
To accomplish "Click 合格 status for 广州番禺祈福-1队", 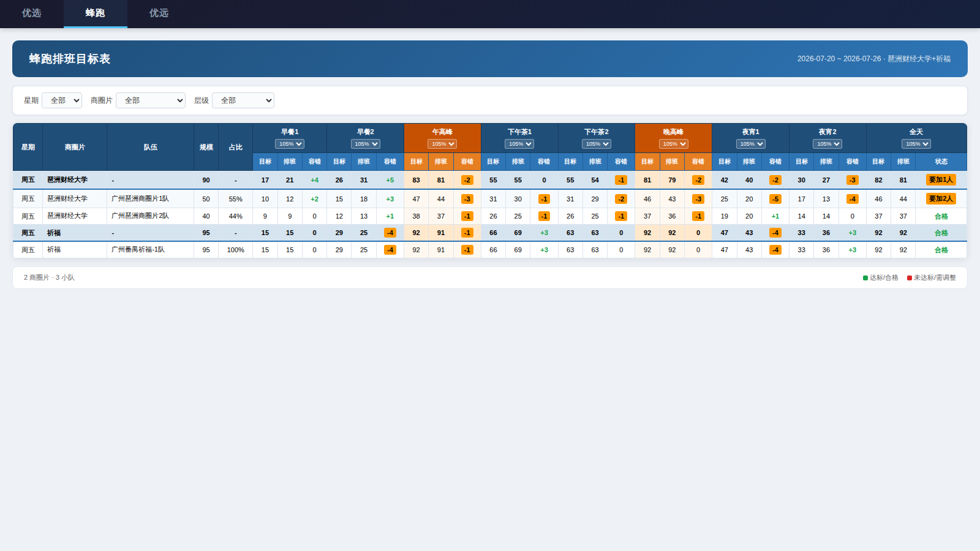I will (941, 250).
